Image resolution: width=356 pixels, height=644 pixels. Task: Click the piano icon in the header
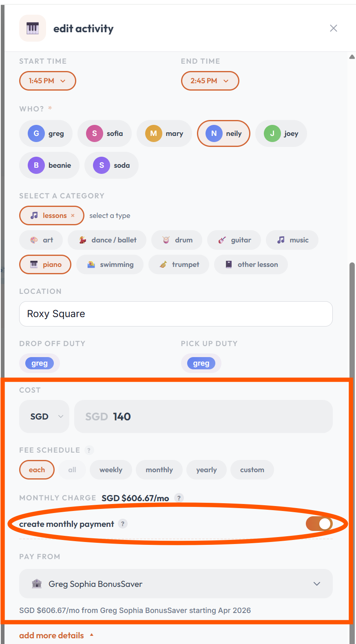[33, 28]
